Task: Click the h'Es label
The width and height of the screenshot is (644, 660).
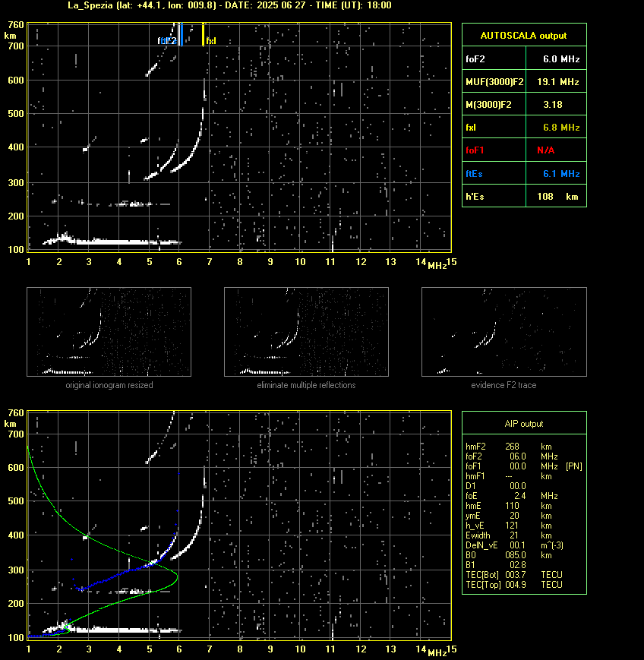Action: coord(475,197)
